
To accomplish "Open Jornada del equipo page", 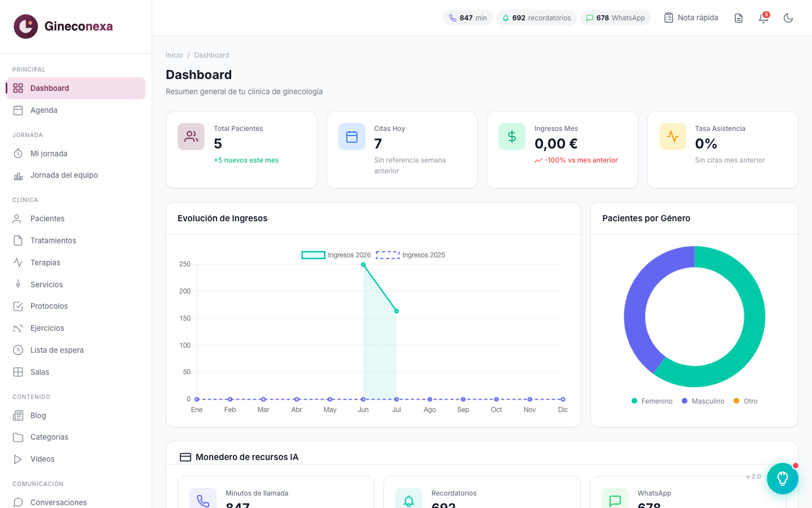I will (x=76, y=175).
